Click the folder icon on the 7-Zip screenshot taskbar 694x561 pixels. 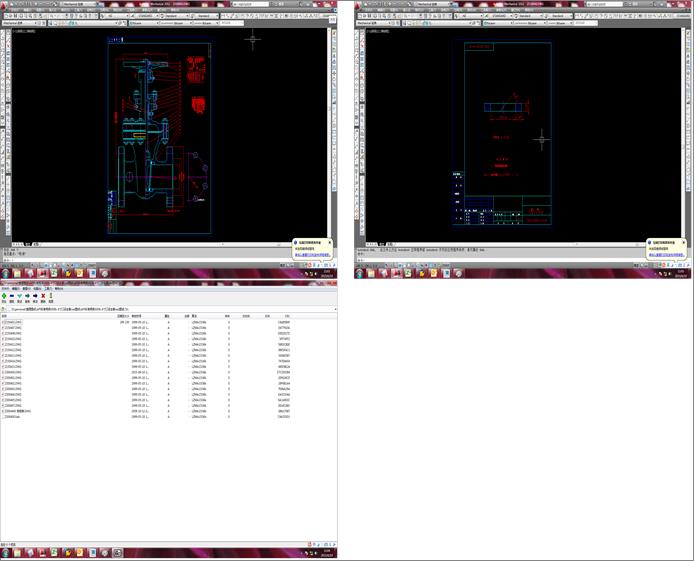(x=17, y=553)
